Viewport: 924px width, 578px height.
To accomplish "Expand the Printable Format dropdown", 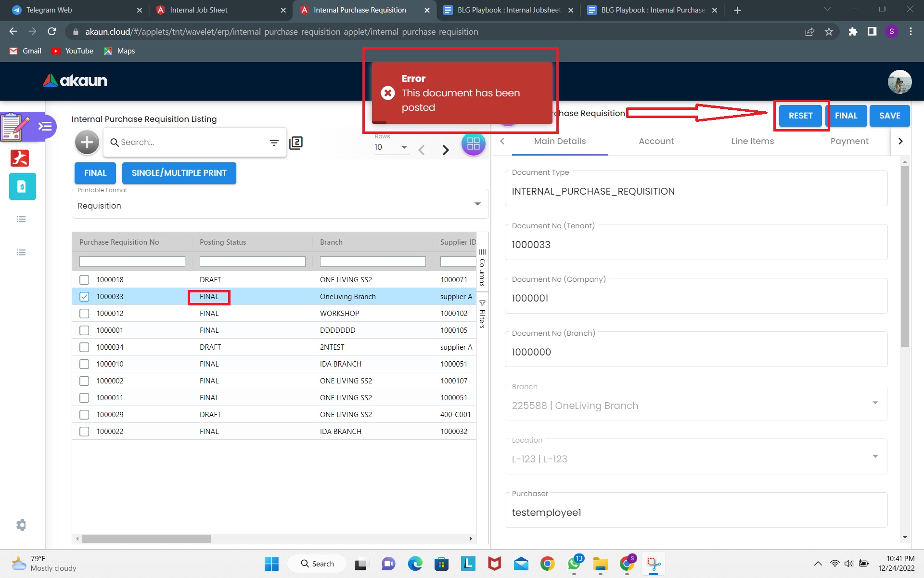I will pos(477,204).
